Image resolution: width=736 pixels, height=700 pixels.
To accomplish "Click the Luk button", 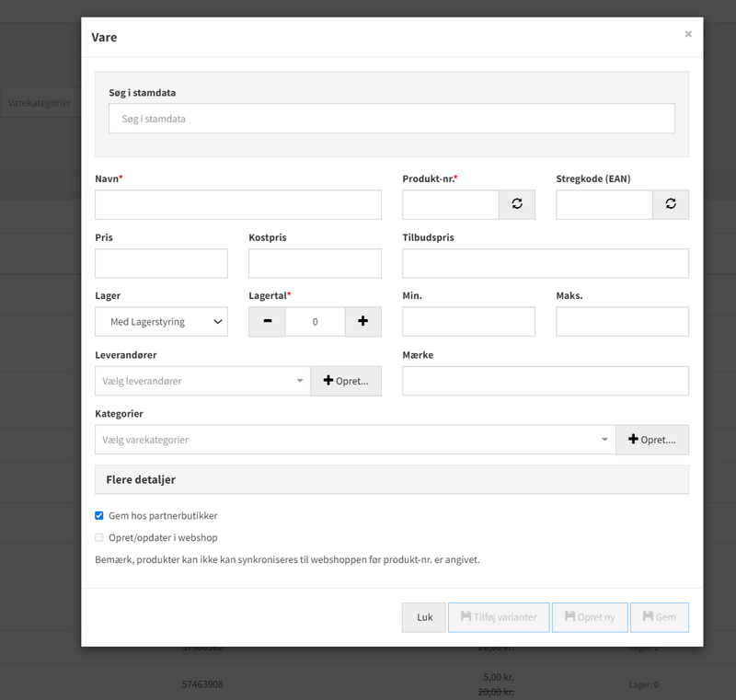I will [424, 617].
